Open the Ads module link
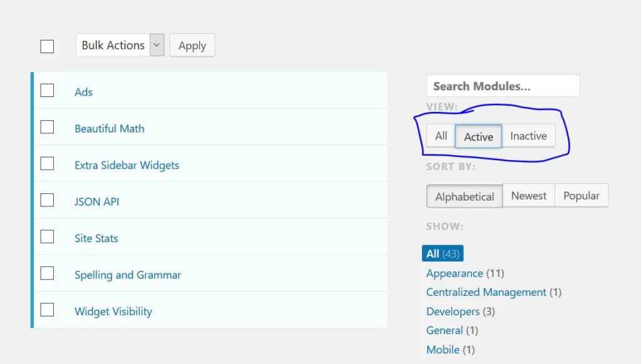Image resolution: width=641 pixels, height=364 pixels. pyautogui.click(x=83, y=91)
